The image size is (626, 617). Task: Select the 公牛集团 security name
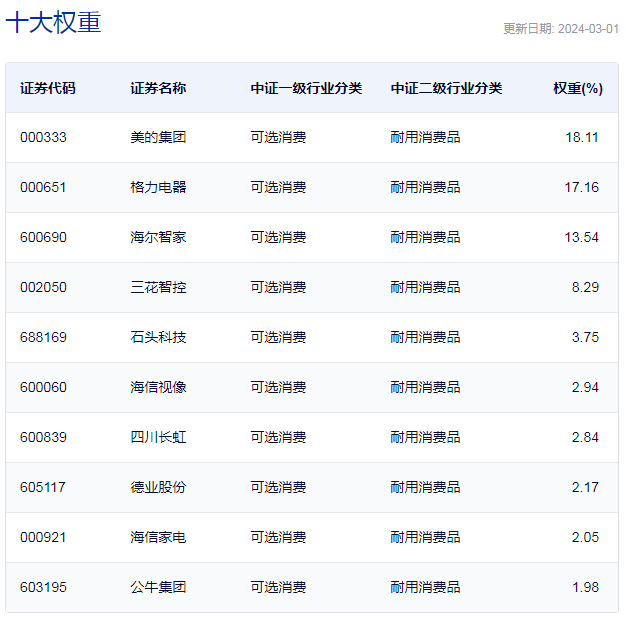click(158, 587)
